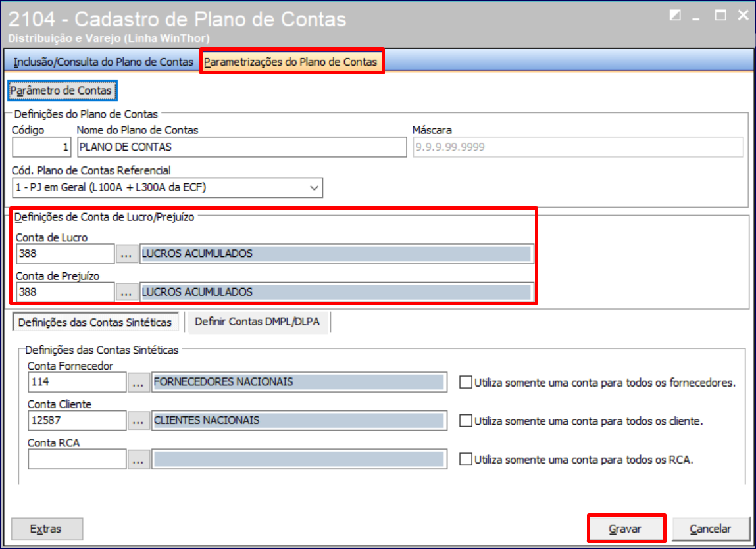
Task: Enable single account for all fornecedores
Action: [466, 382]
